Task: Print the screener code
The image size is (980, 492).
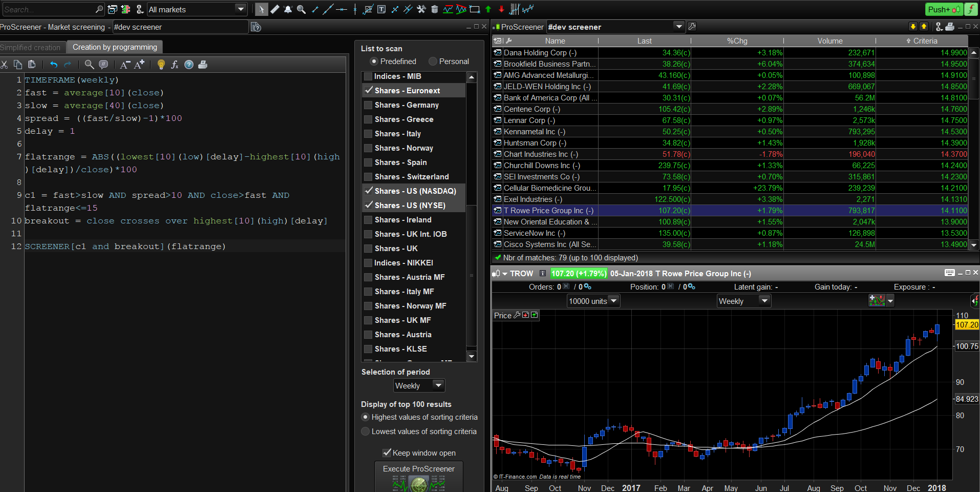Action: point(203,65)
